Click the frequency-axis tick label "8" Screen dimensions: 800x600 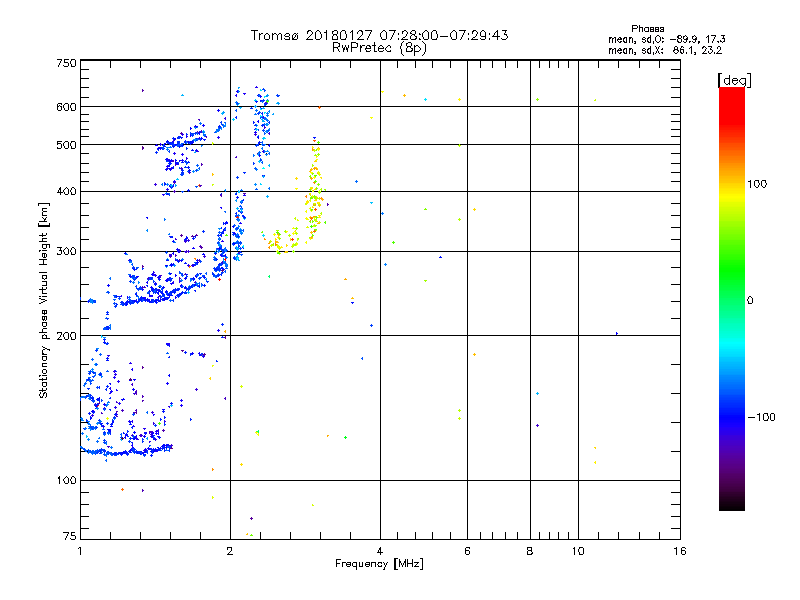530,551
